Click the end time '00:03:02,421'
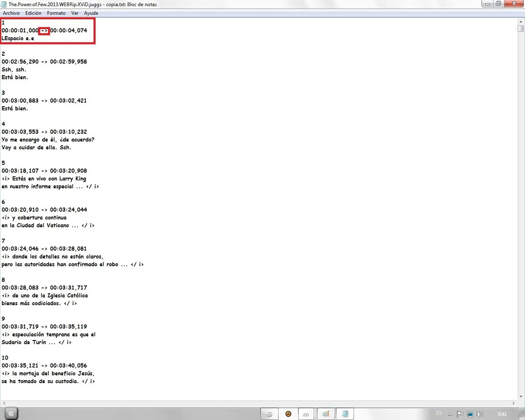 68,100
